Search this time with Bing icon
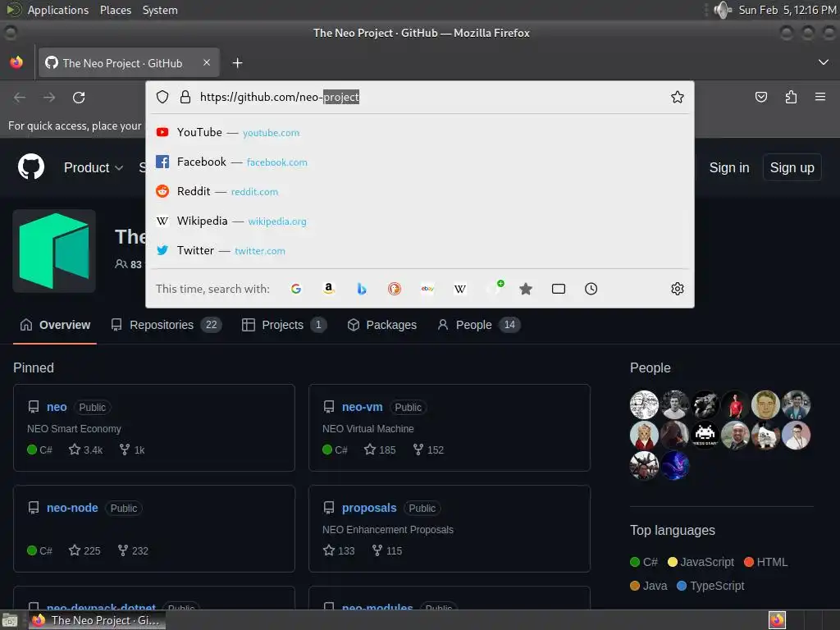840x630 pixels. (362, 289)
